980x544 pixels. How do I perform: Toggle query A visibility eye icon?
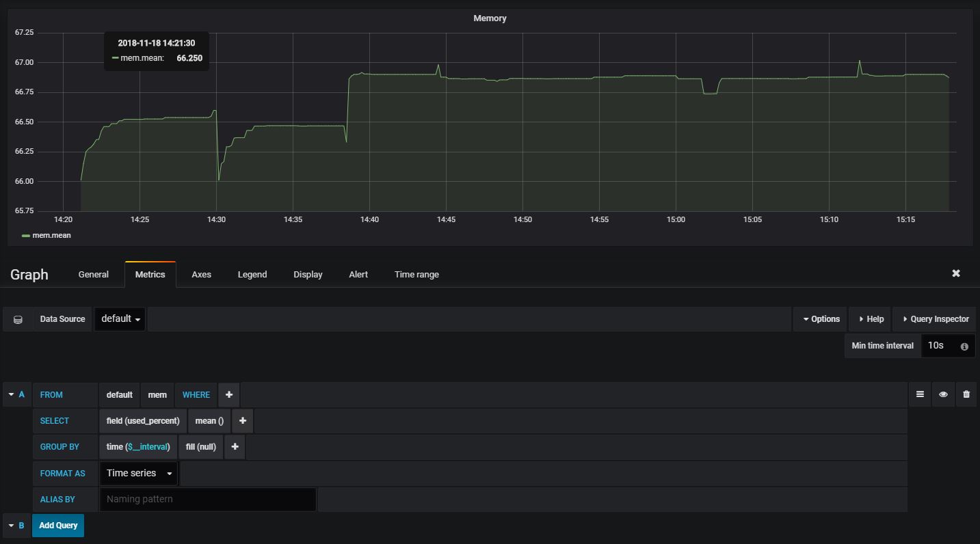click(943, 394)
